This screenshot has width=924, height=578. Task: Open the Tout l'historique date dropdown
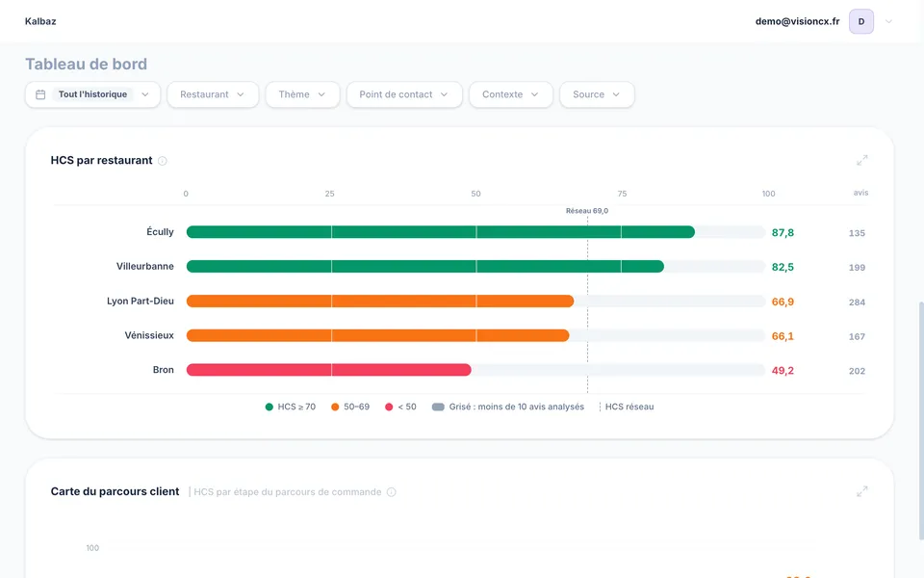click(92, 94)
